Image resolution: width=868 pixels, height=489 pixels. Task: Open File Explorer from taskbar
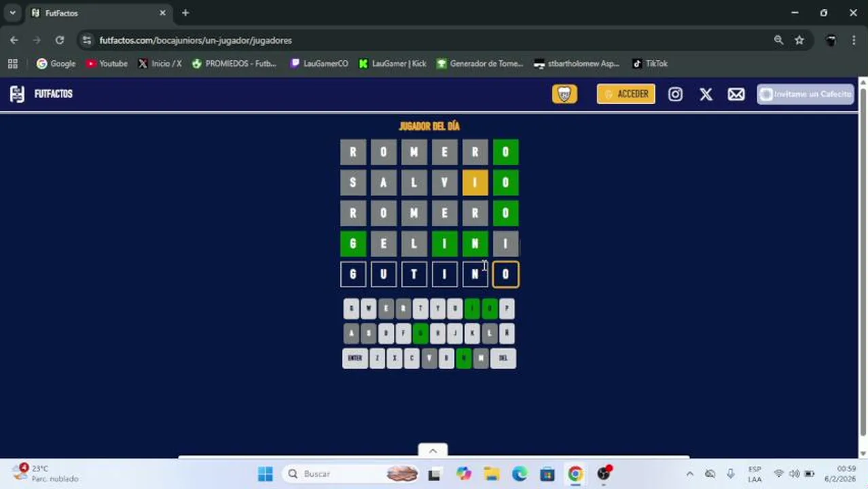pyautogui.click(x=491, y=473)
